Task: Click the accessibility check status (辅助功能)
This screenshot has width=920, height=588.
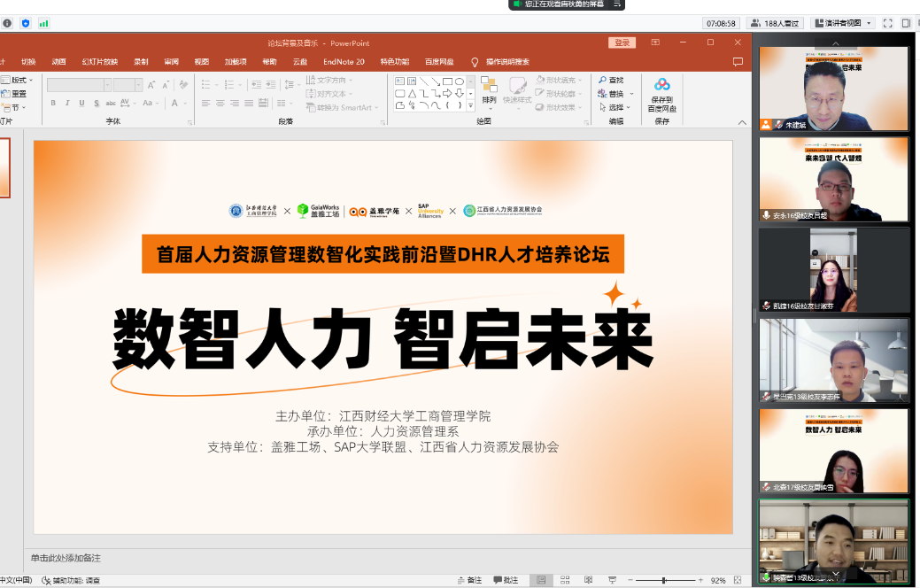Action: [x=71, y=580]
